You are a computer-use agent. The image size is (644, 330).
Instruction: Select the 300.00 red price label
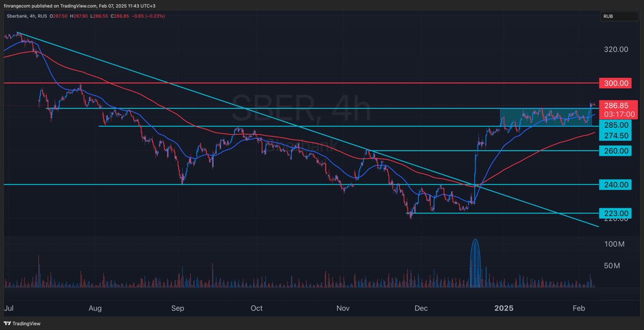click(x=616, y=83)
